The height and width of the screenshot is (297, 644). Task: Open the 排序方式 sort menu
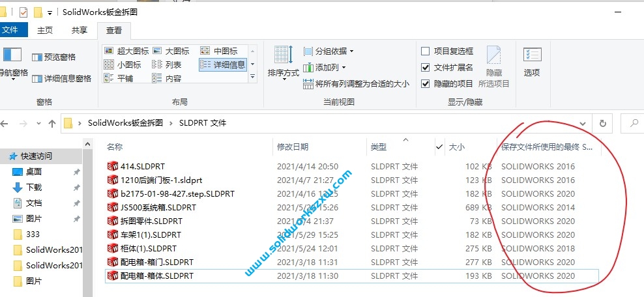point(284,63)
